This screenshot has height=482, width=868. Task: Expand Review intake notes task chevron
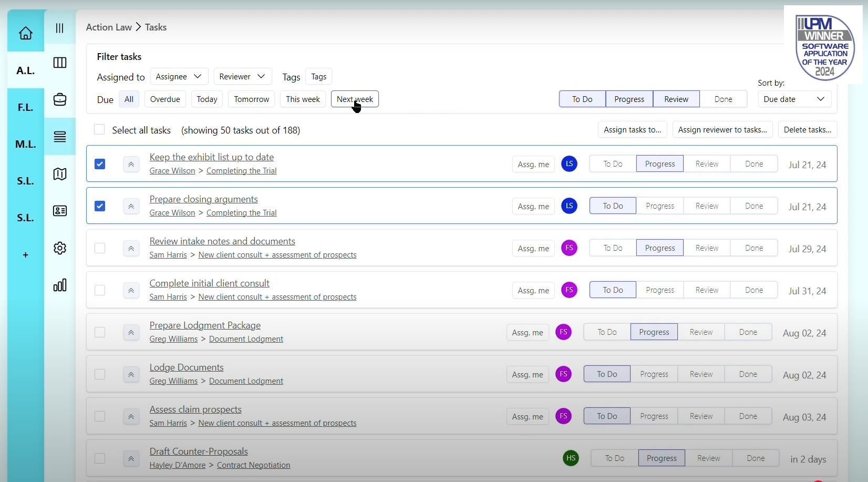(x=131, y=249)
